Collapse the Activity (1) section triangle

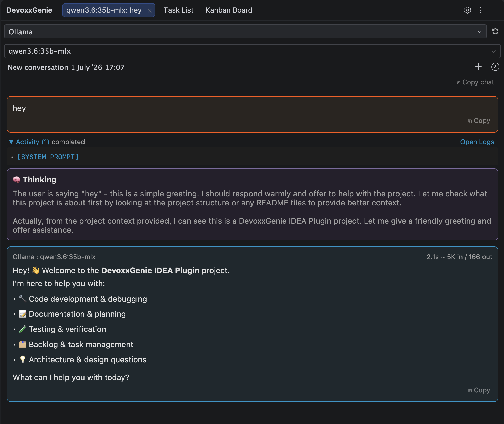pyautogui.click(x=11, y=142)
